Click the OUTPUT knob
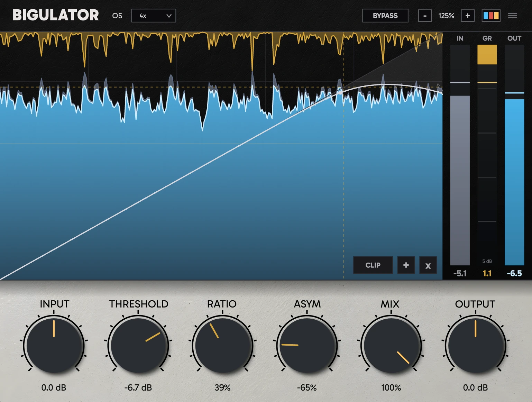Image resolution: width=532 pixels, height=402 pixels. [476, 345]
